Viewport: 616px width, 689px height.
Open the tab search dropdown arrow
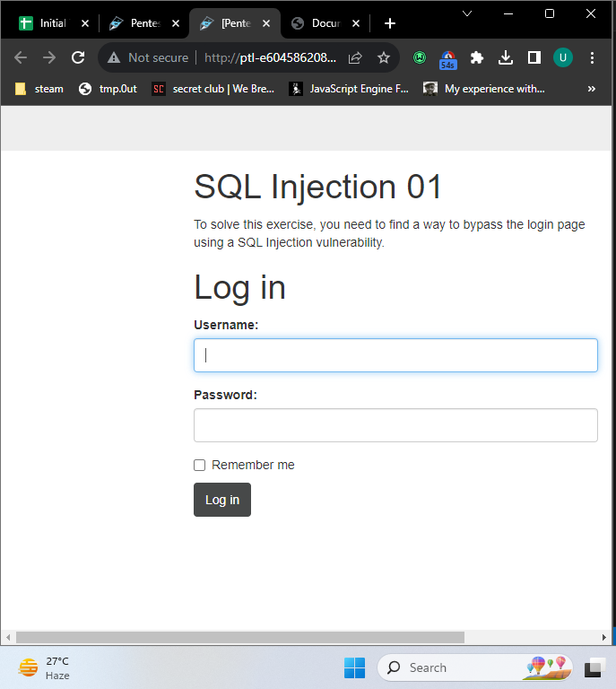pos(467,13)
